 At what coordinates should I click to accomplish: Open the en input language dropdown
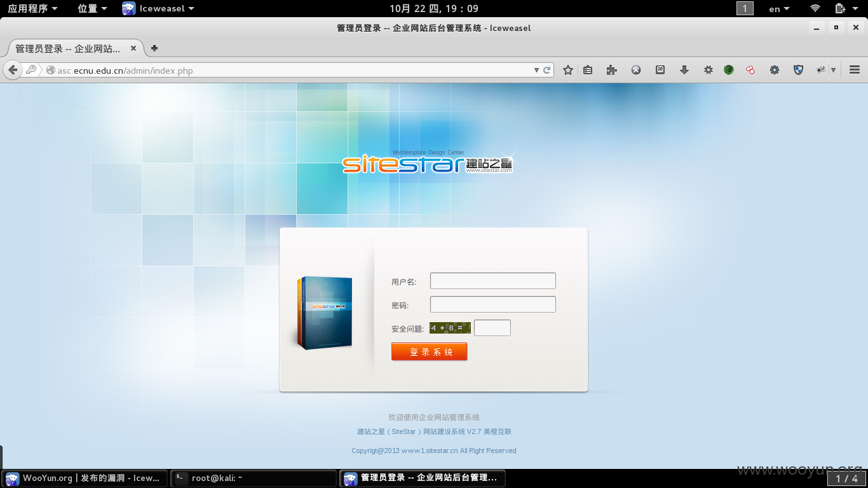pos(779,9)
